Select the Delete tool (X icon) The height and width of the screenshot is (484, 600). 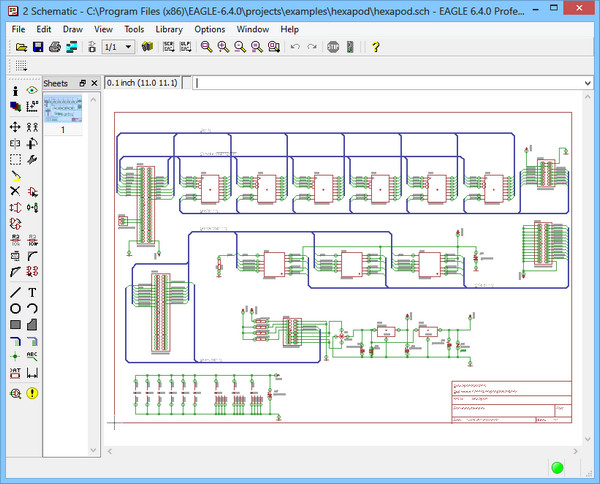point(15,190)
